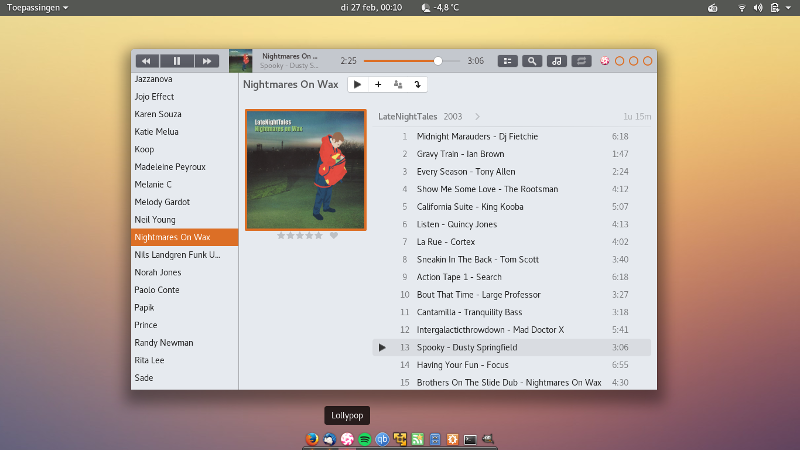
Task: Select artist Norah Jones
Action: (185, 272)
